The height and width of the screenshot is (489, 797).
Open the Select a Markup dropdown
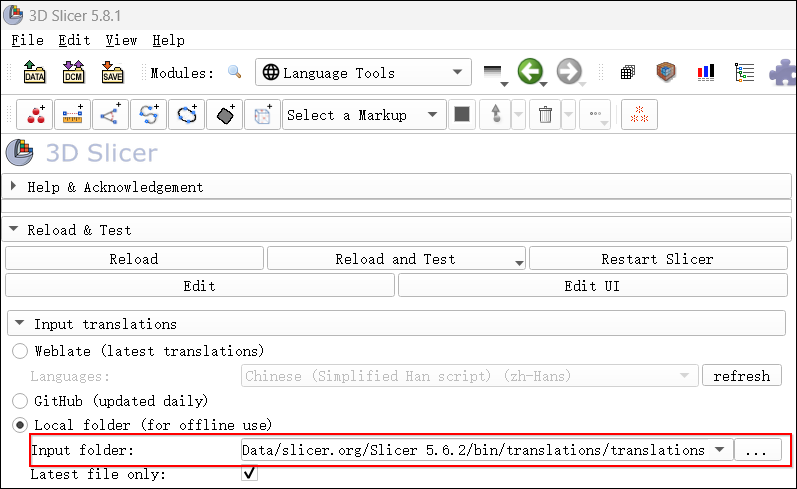363,115
